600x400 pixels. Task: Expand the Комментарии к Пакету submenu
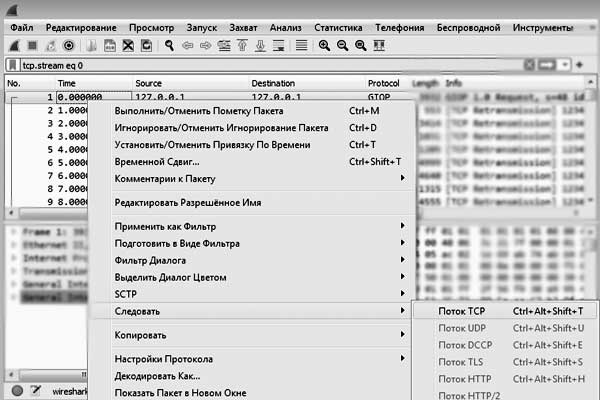click(253, 179)
